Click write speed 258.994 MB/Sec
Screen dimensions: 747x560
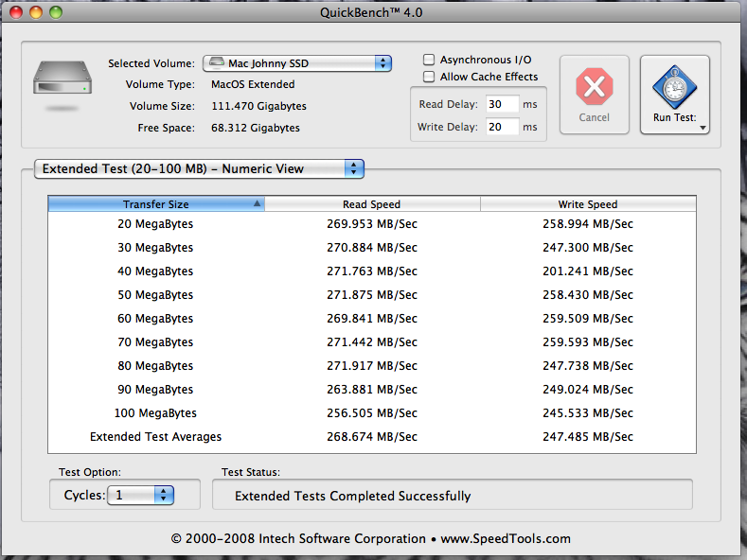pyautogui.click(x=588, y=224)
